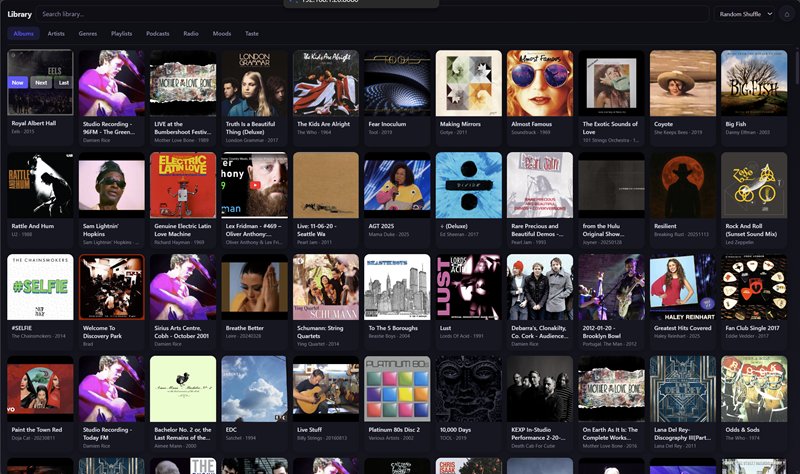Open the Odds & Sods album cover
800x474 pixels.
(754, 389)
